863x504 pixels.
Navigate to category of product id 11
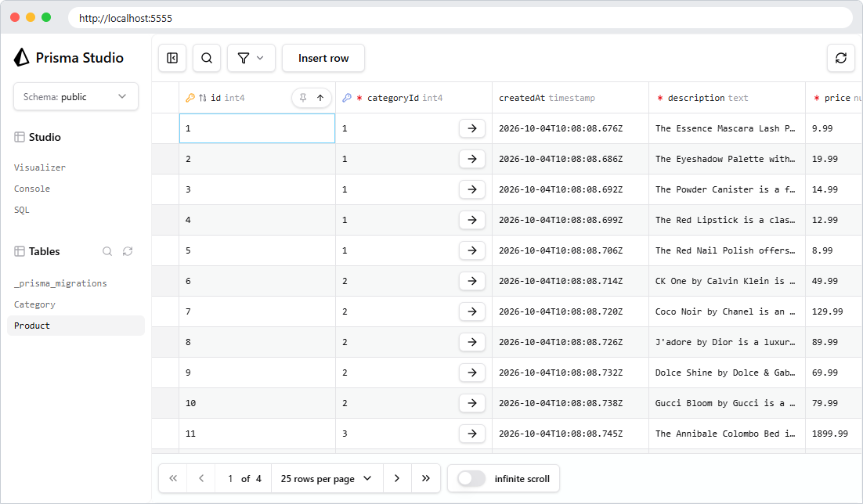click(472, 434)
